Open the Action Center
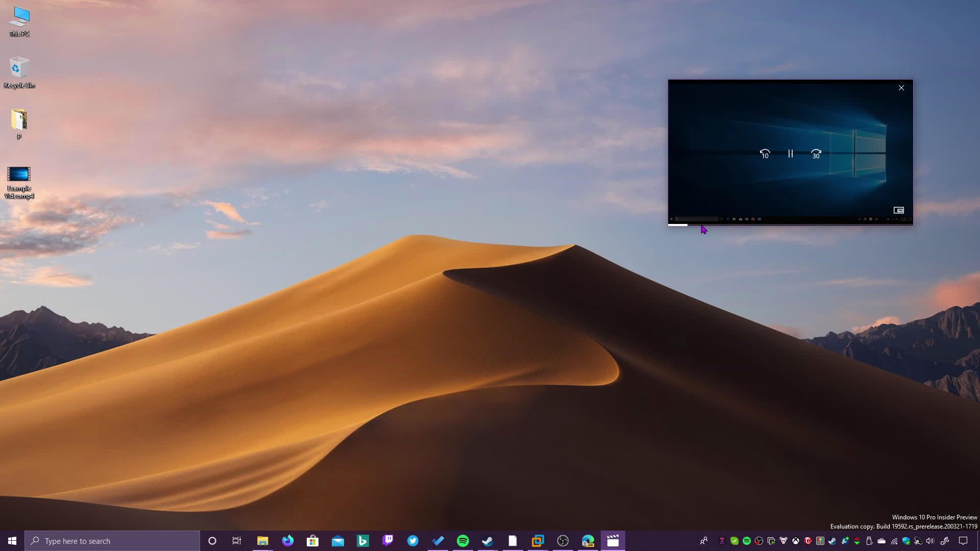980x551 pixels. click(964, 541)
